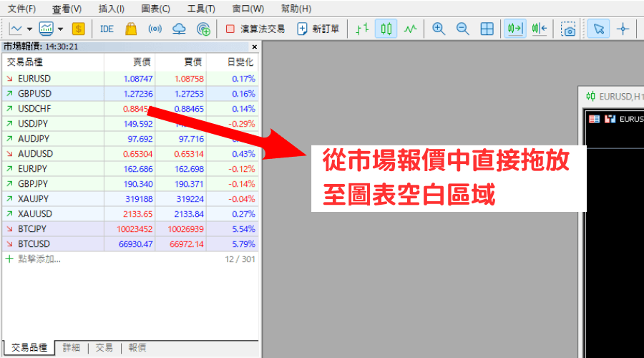Select the crosshair cursor tool
Screen dimensions: 644x358
point(623,29)
